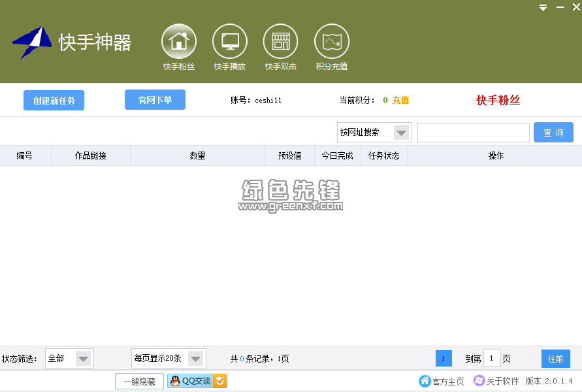Click the 数量 column header
The width and height of the screenshot is (582, 392).
point(197,155)
